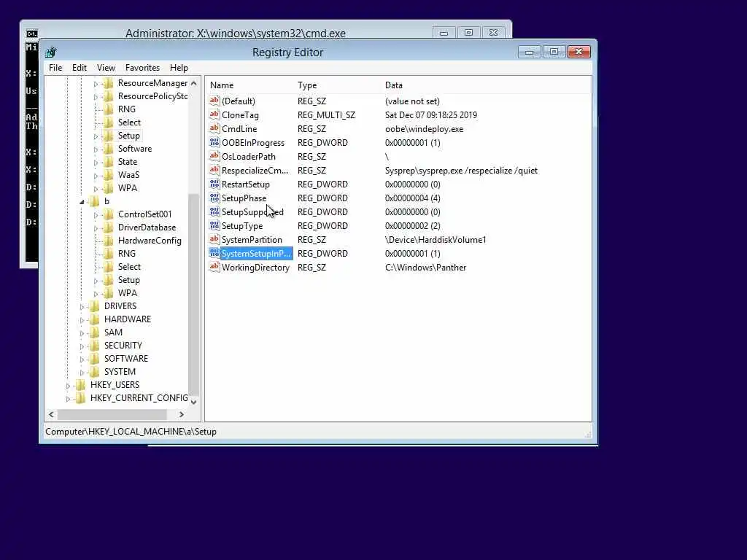Image resolution: width=747 pixels, height=560 pixels.
Task: Select the ControlSet001 tree label
Action: click(145, 214)
